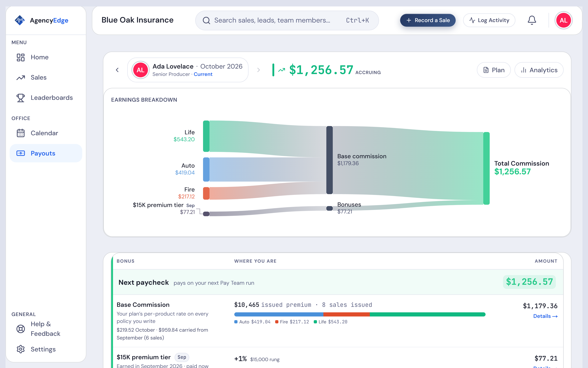Viewport: 588px width, 368px height.
Task: Open the Analytics button
Action: point(539,70)
